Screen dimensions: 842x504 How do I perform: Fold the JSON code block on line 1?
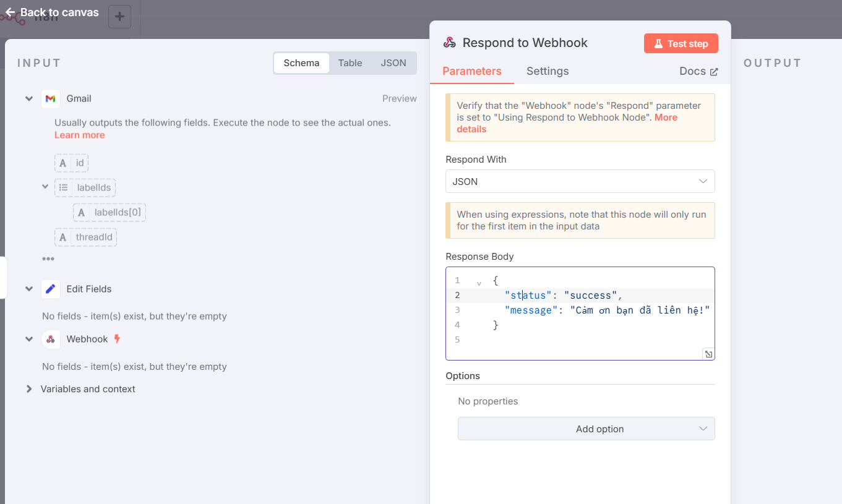point(479,283)
